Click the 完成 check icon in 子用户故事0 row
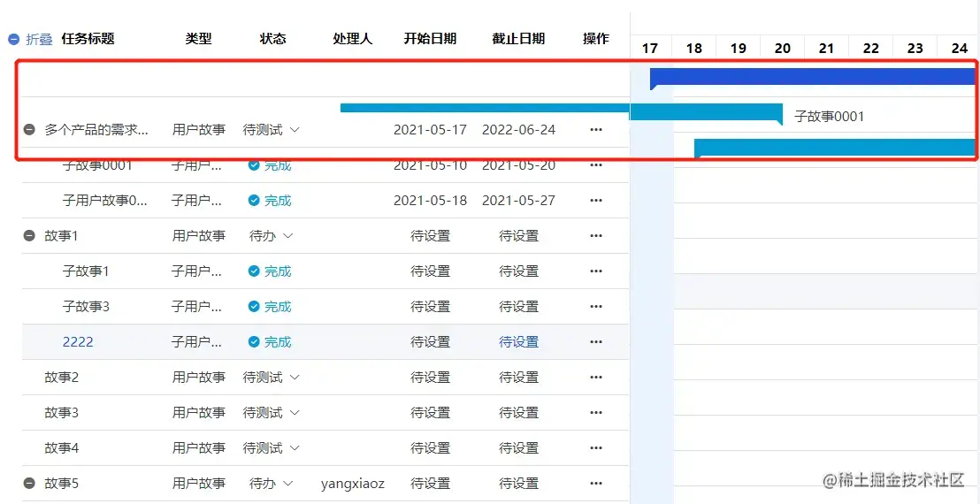The width and height of the screenshot is (980, 504). [x=254, y=201]
